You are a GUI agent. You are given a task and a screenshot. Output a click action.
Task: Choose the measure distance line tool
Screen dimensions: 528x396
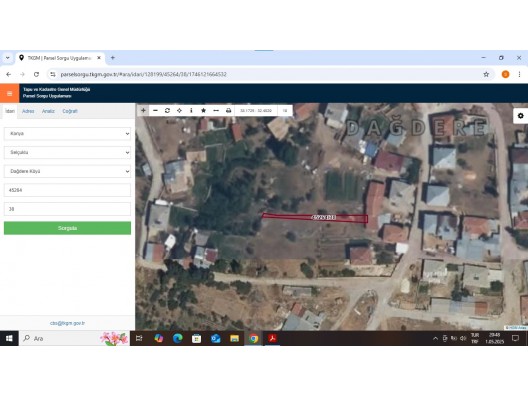216,110
